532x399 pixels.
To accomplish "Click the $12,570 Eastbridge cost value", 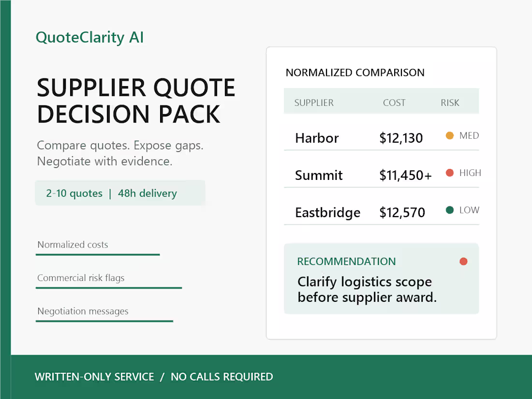I will (402, 213).
